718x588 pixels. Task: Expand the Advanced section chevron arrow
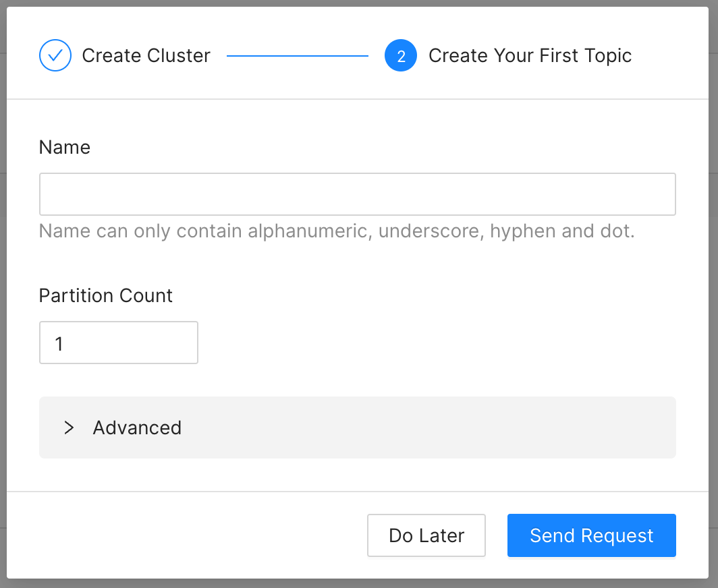click(x=68, y=428)
